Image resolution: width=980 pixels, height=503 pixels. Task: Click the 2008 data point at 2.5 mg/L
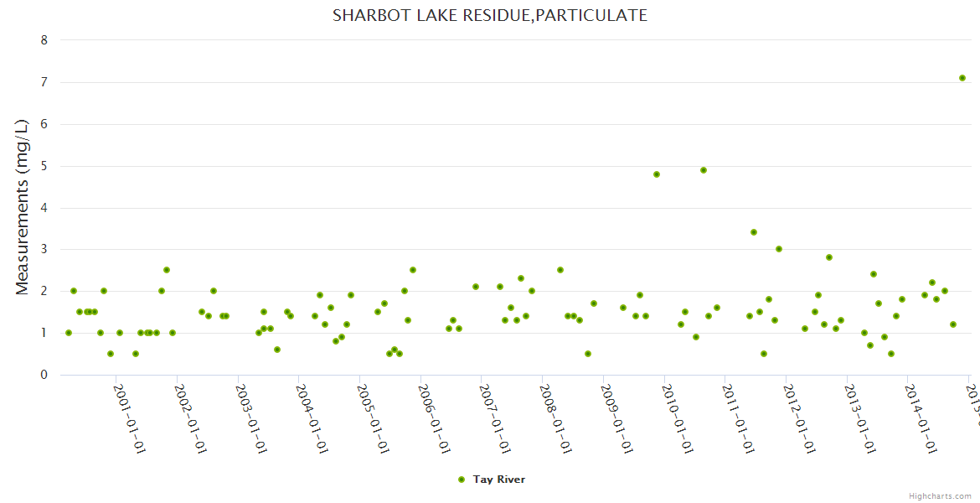[560, 270]
